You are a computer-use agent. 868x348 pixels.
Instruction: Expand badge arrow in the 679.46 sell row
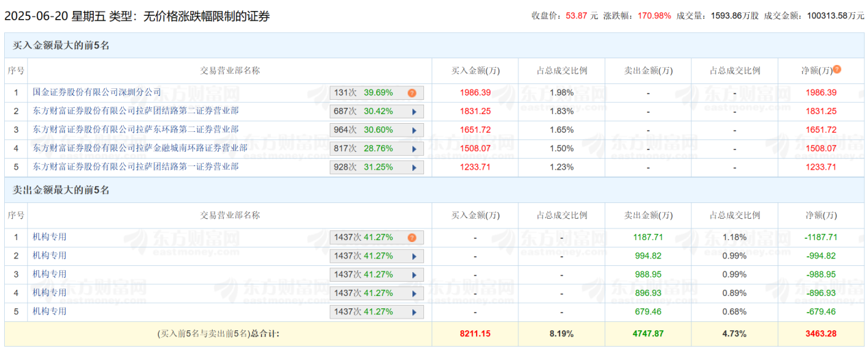point(413,312)
